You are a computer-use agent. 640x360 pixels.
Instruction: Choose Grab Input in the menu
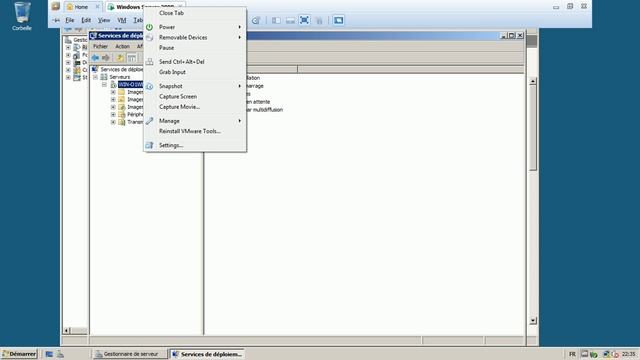click(x=195, y=72)
